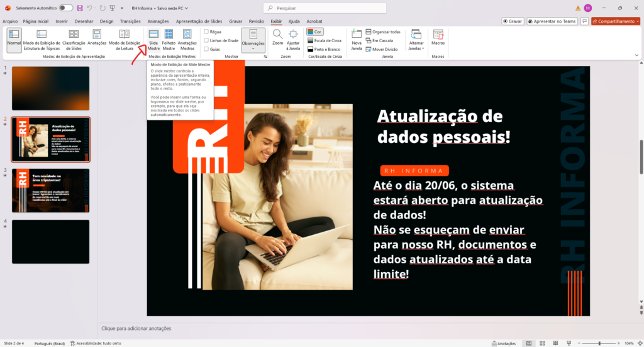The height and width of the screenshot is (347, 644).
Task: Open Anotações Mestras view
Action: coord(187,40)
